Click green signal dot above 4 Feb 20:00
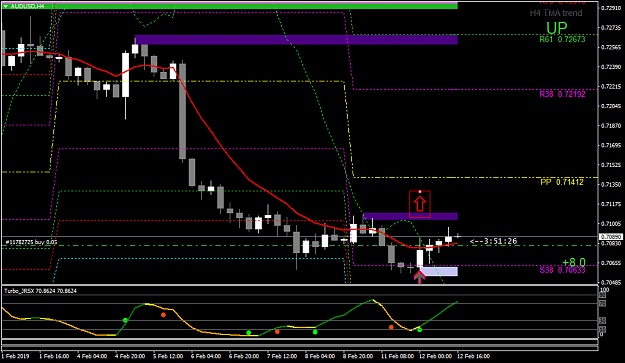The height and width of the screenshot is (363, 625). coord(125,320)
